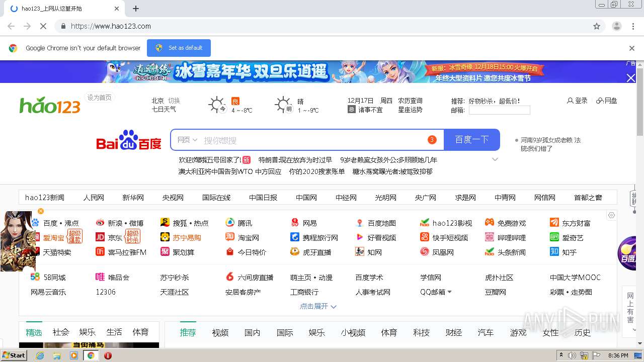
Task: Open the Baidu Maps pin icon
Action: point(360,223)
